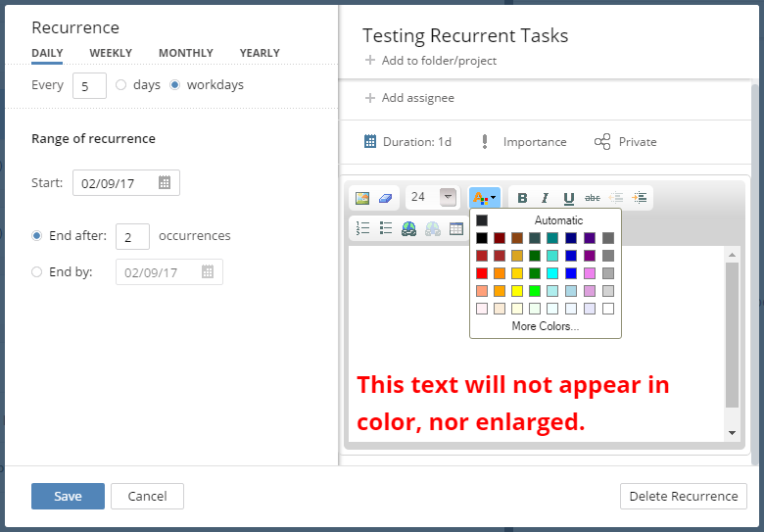Insert a bulleted list
The image size is (764, 532).
pos(386,228)
